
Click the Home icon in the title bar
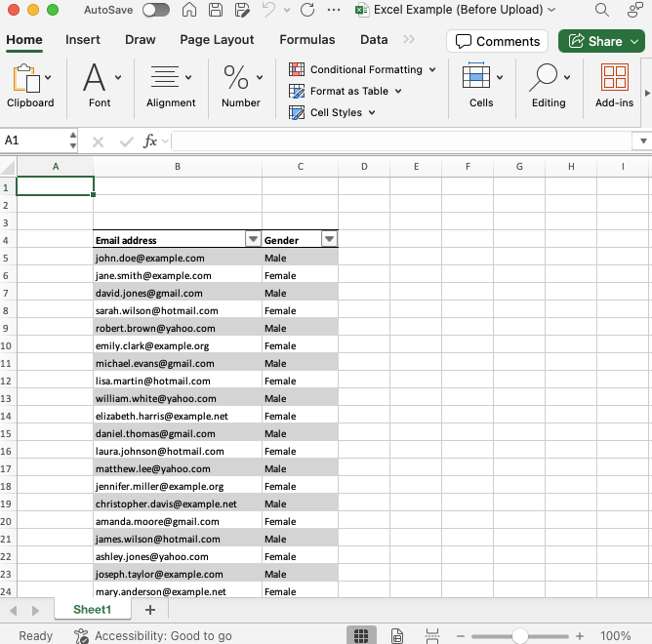click(x=189, y=10)
